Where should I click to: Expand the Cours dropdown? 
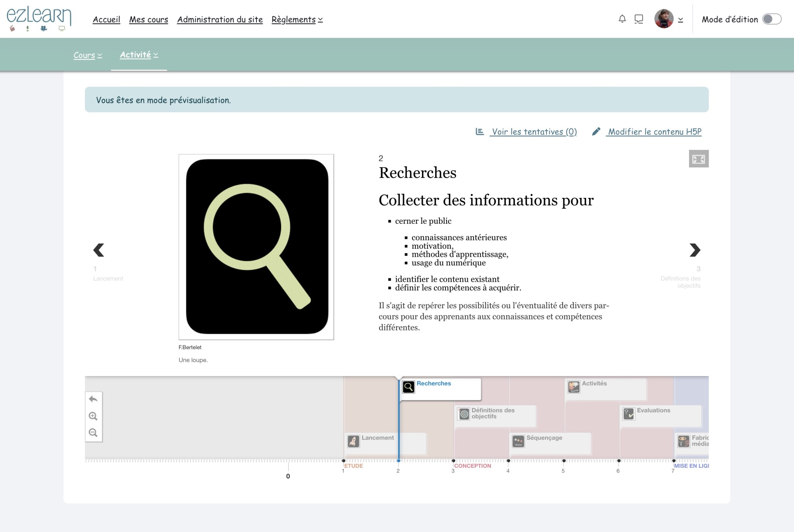[x=88, y=55]
